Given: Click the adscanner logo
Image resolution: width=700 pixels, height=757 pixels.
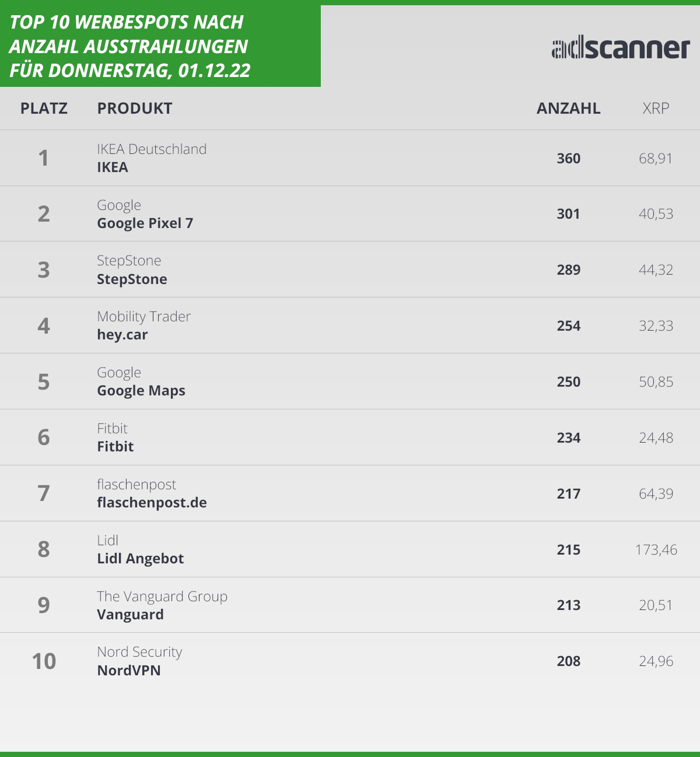Looking at the screenshot, I should 621,48.
